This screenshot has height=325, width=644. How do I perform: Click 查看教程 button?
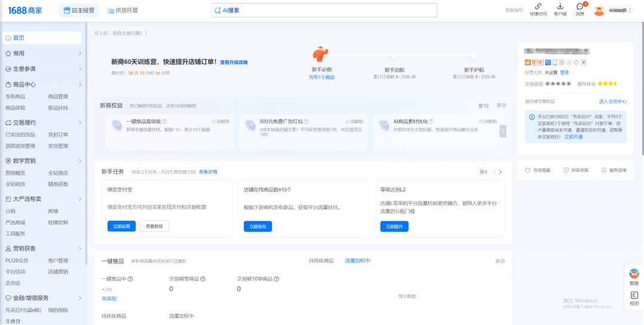154,227
